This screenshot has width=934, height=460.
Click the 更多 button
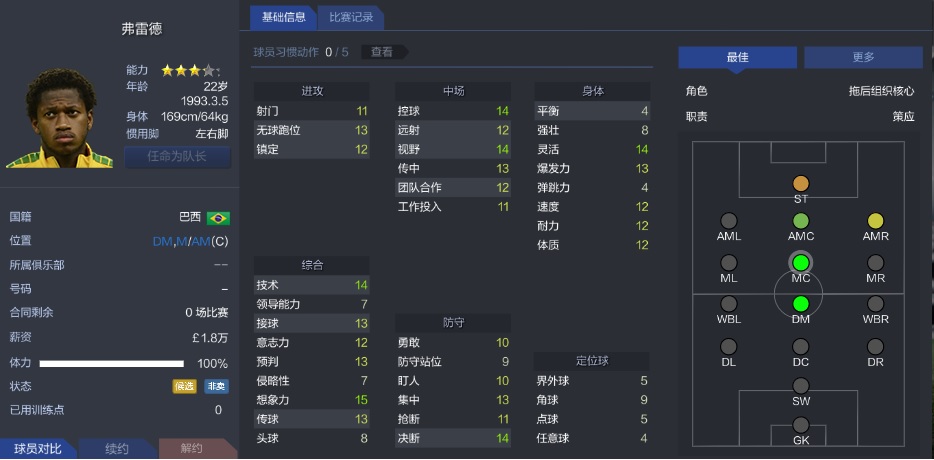pyautogui.click(x=863, y=57)
